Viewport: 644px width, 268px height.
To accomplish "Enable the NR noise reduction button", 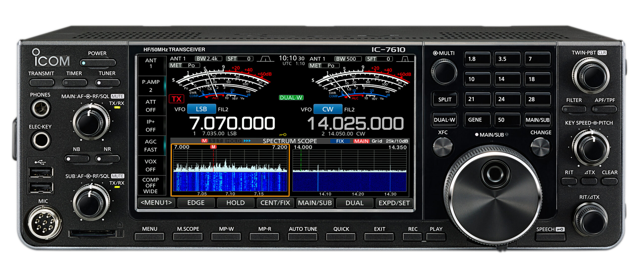I will point(107,158).
